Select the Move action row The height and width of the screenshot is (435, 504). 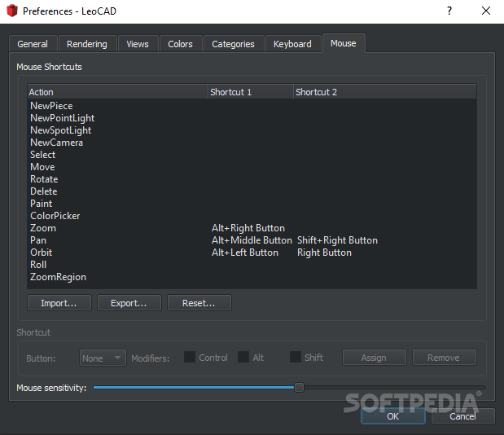252,167
